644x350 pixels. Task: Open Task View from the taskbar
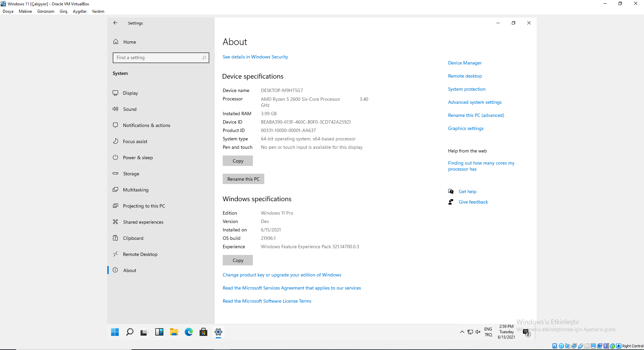click(x=144, y=332)
